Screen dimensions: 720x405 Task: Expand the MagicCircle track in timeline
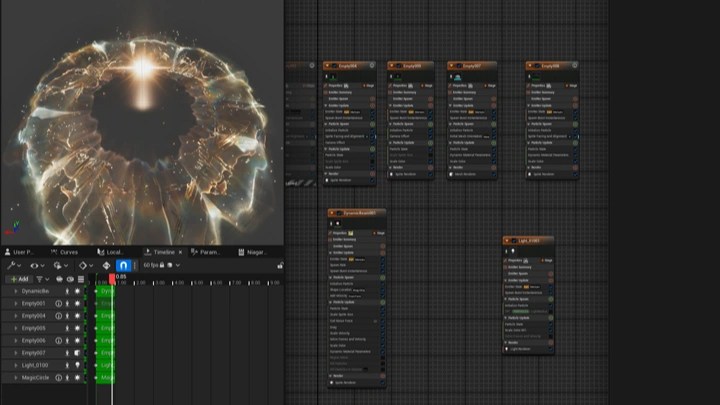15,378
